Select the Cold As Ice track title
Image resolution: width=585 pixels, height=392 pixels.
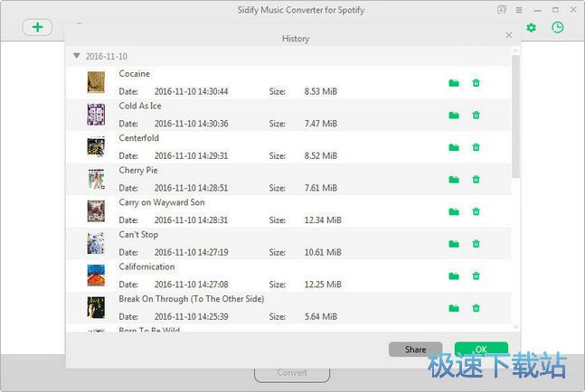140,106
